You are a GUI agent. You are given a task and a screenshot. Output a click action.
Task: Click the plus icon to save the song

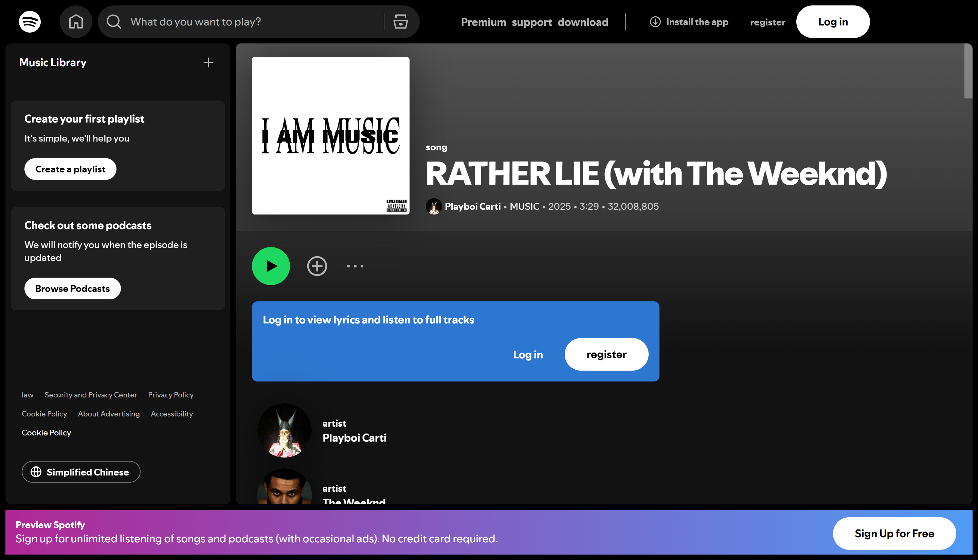click(x=316, y=266)
